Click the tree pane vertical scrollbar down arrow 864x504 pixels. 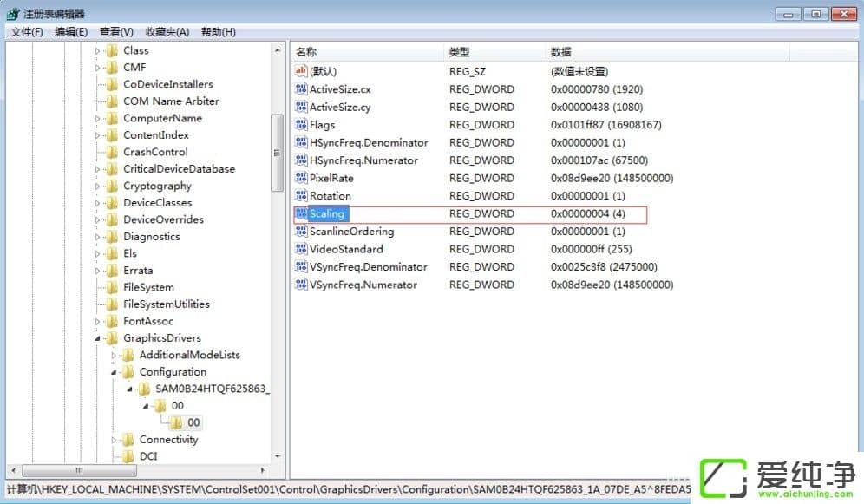[277, 455]
